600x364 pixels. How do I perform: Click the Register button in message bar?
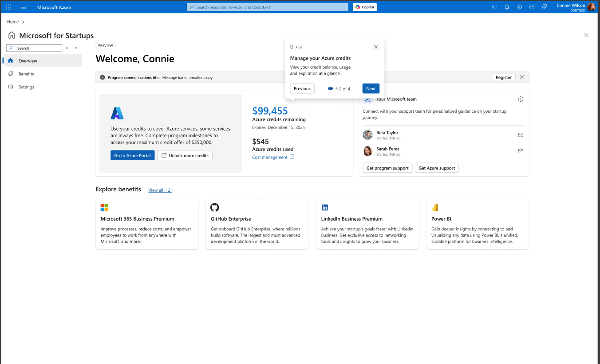tap(504, 77)
